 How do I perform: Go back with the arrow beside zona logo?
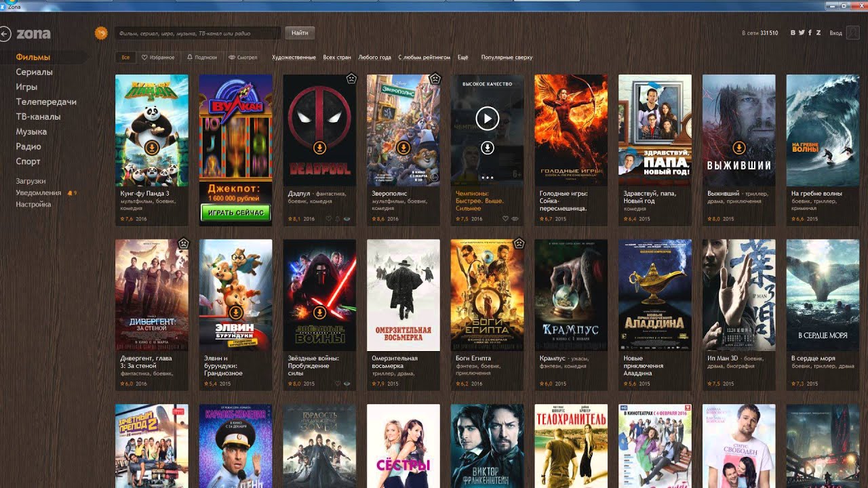coord(5,33)
